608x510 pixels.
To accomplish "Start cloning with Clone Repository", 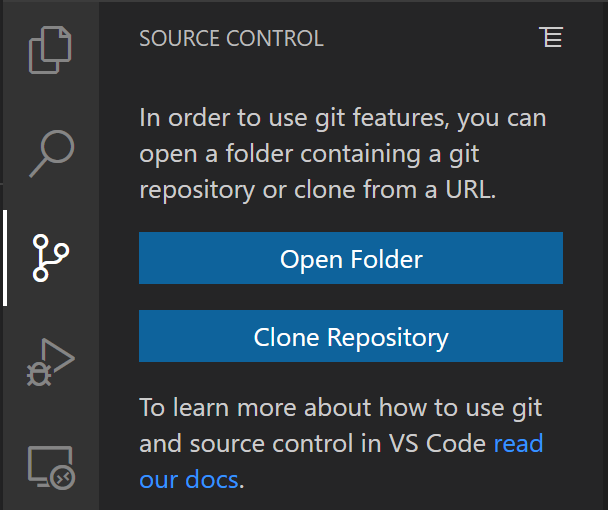I will (x=351, y=336).
